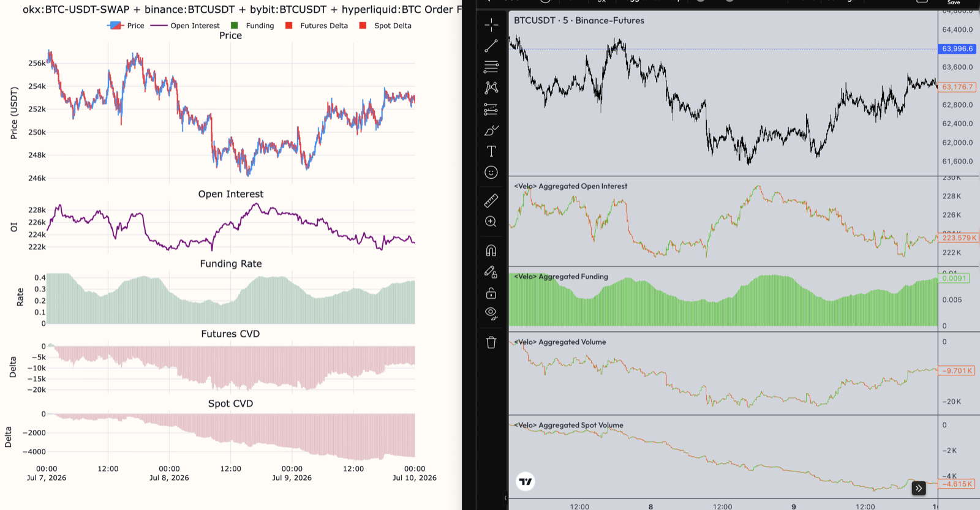This screenshot has height=510, width=980.
Task: Select the text annotation tool
Action: pos(491,151)
